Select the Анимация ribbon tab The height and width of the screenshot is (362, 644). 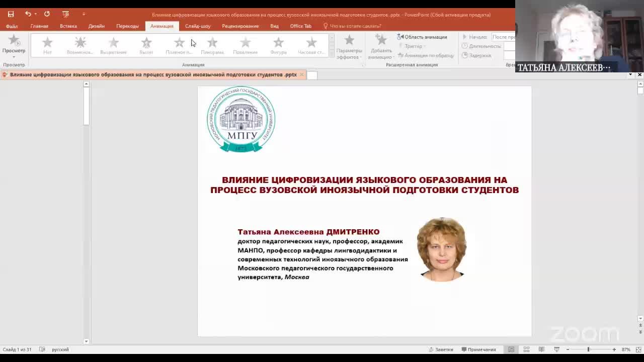[x=162, y=26]
